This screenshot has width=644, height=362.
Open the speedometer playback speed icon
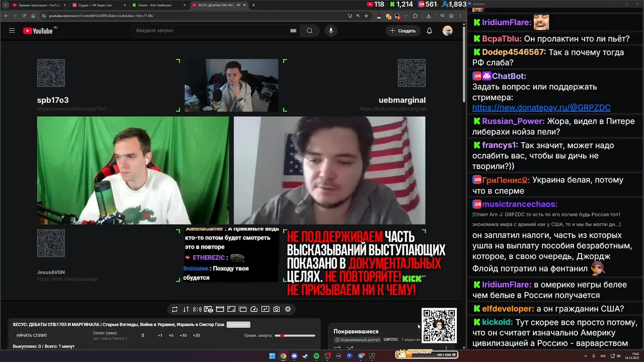[254, 309]
